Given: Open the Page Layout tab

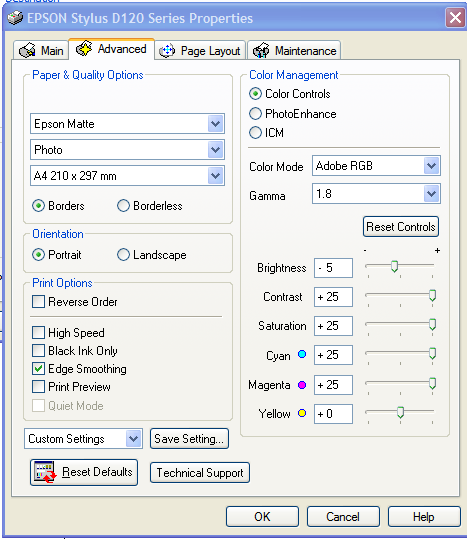Looking at the screenshot, I should click(200, 51).
